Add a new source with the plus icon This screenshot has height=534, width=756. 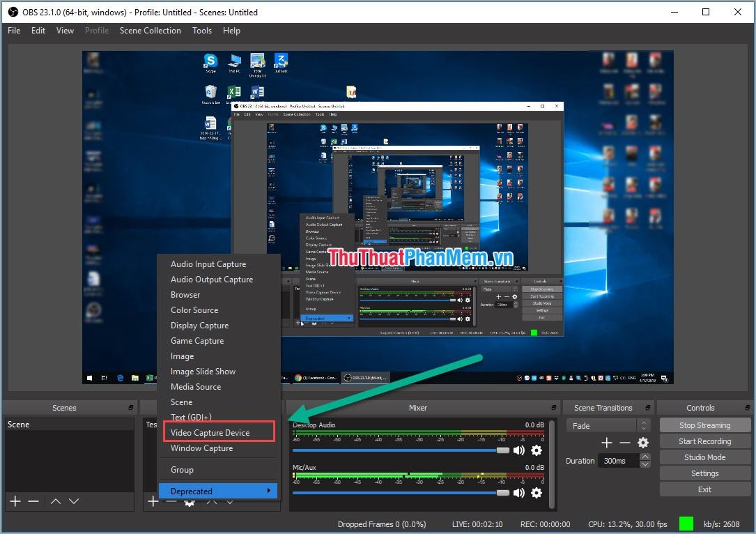(x=153, y=501)
